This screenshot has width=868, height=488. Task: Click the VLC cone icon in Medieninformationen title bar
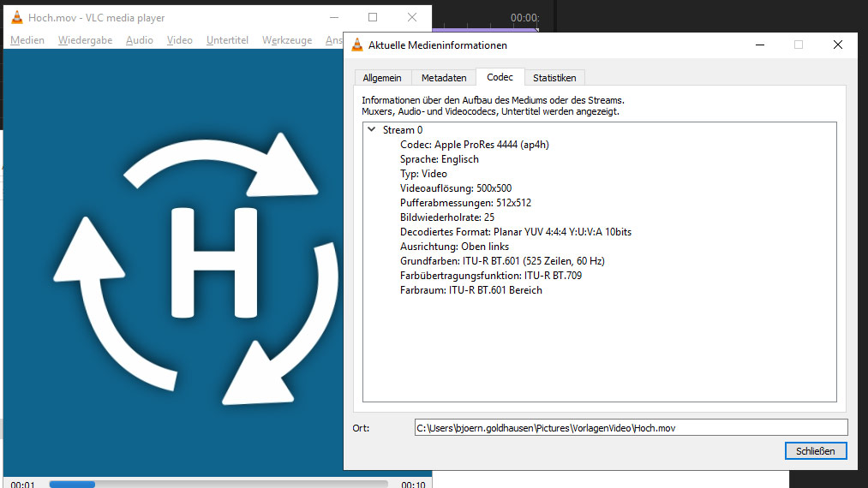pos(357,45)
